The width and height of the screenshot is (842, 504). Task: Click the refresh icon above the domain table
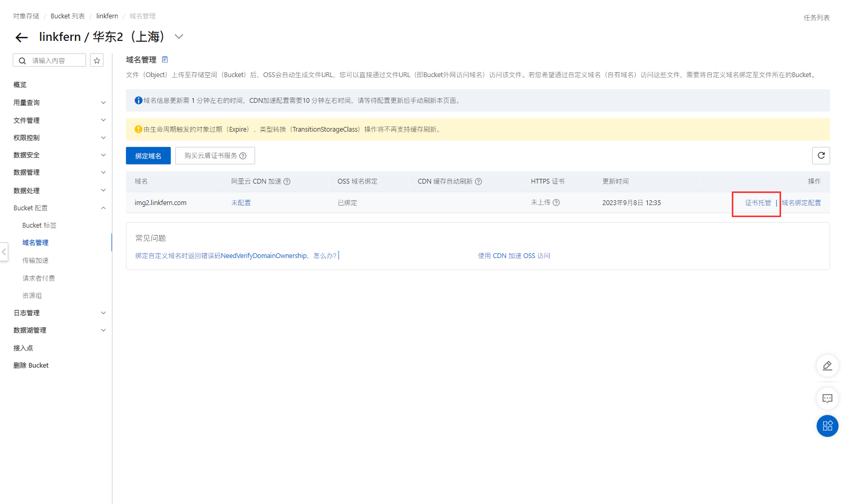821,156
